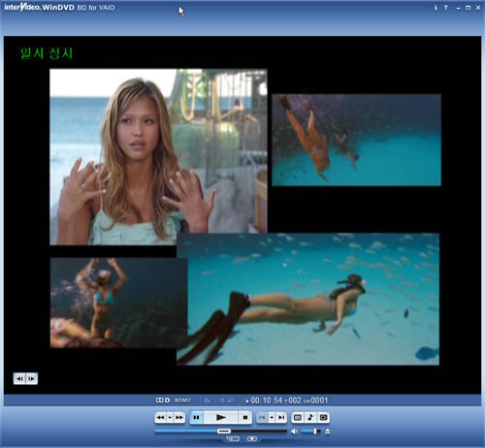Close the WinDVD window
Viewport: 485px width, 448px height.
[478, 8]
